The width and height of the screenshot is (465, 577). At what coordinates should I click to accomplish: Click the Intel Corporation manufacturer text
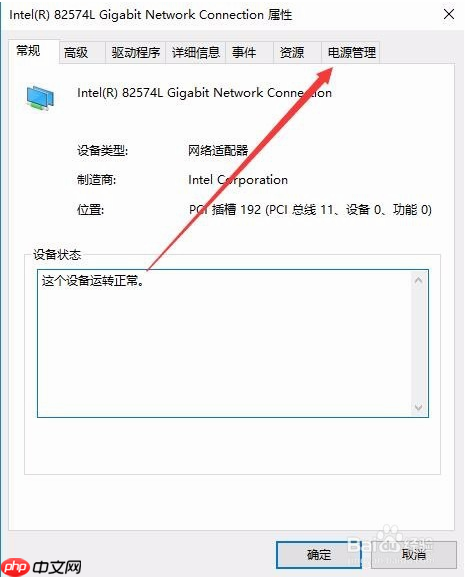coord(238,180)
